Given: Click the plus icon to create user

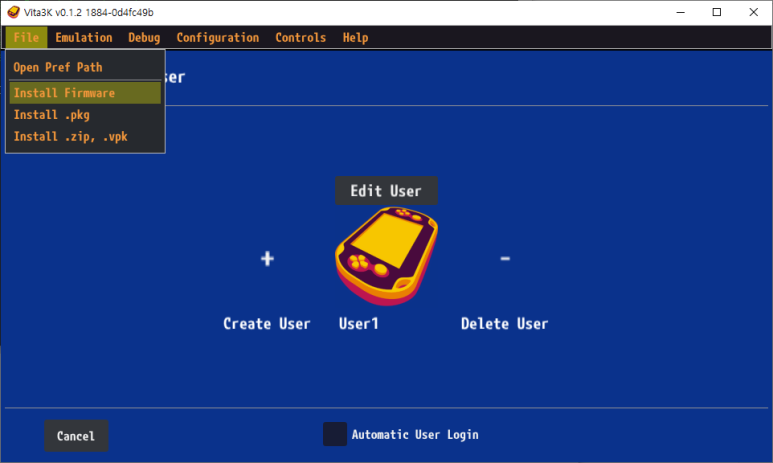Looking at the screenshot, I should coord(267,258).
